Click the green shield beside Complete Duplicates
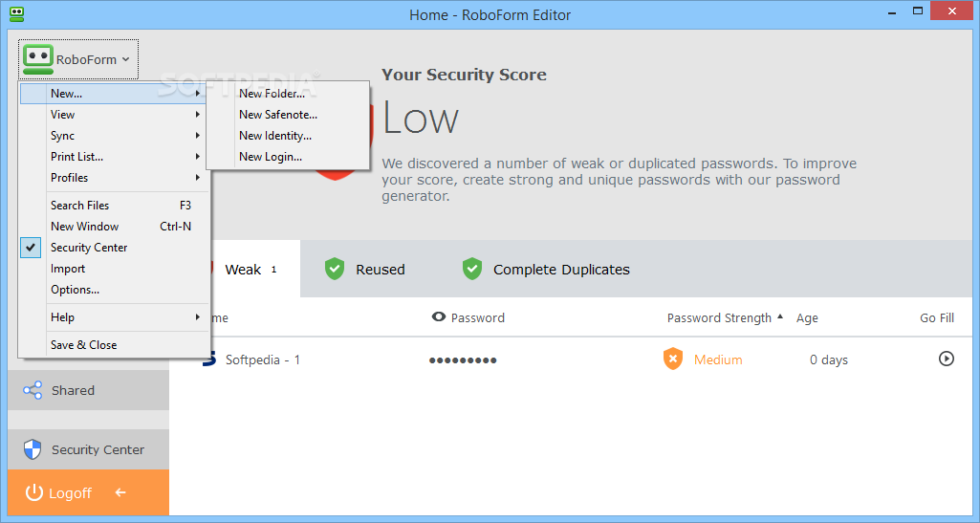The height and width of the screenshot is (523, 980). click(472, 270)
